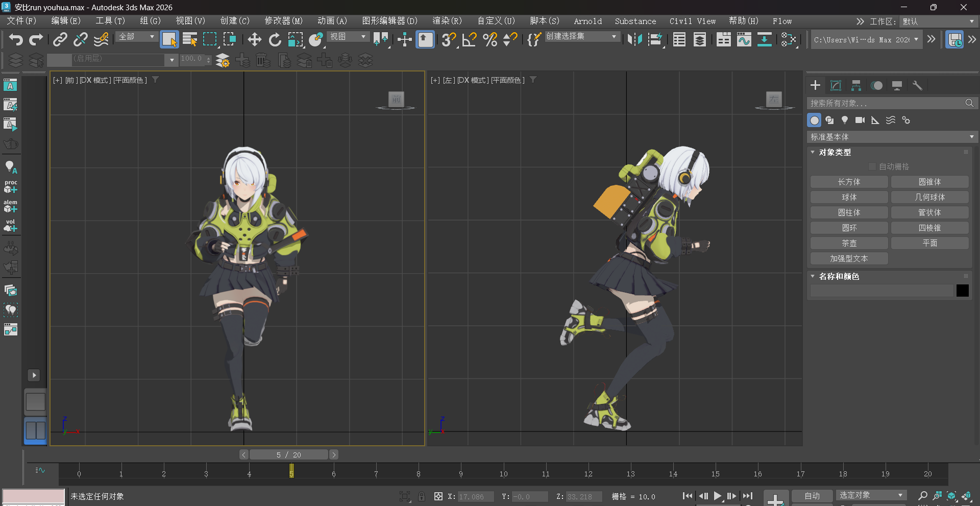Screen dimensions: 980x506
Task: Collapse the 名称和颜色 rollout
Action: 813,276
